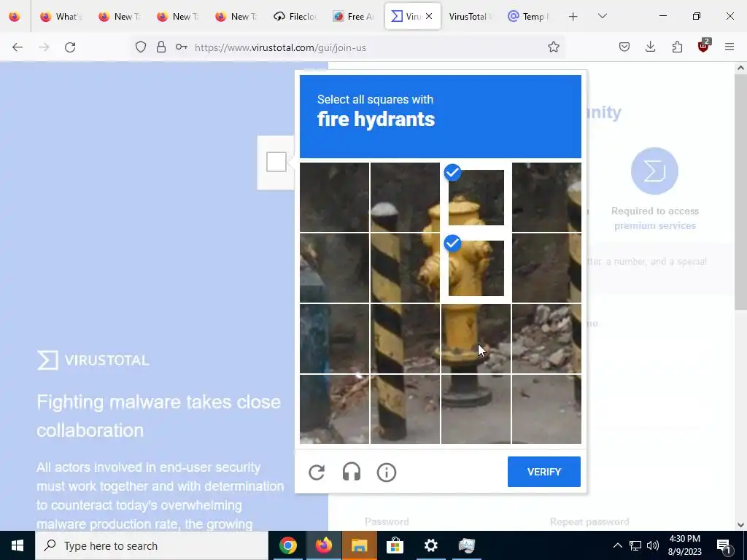Select tile with hydrant black base
The height and width of the screenshot is (560, 747).
coord(476,410)
